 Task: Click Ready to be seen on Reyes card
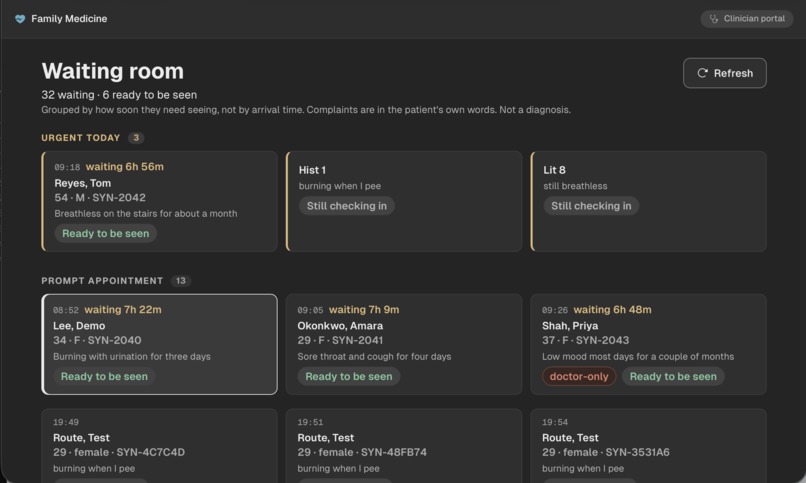[x=105, y=233]
